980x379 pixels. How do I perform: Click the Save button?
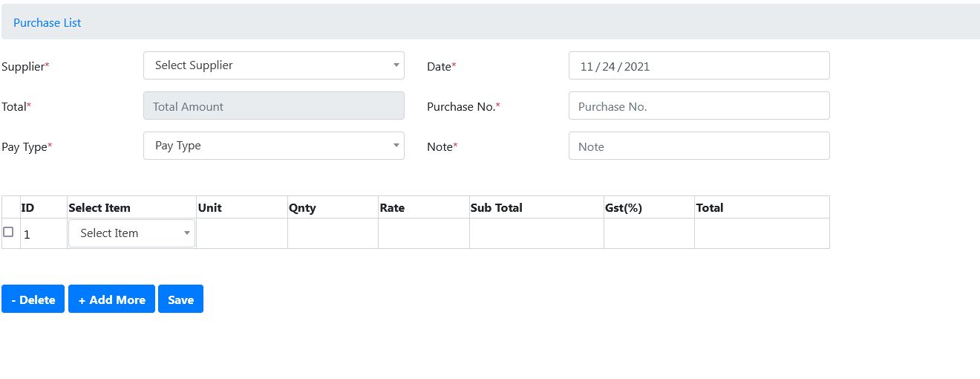180,299
